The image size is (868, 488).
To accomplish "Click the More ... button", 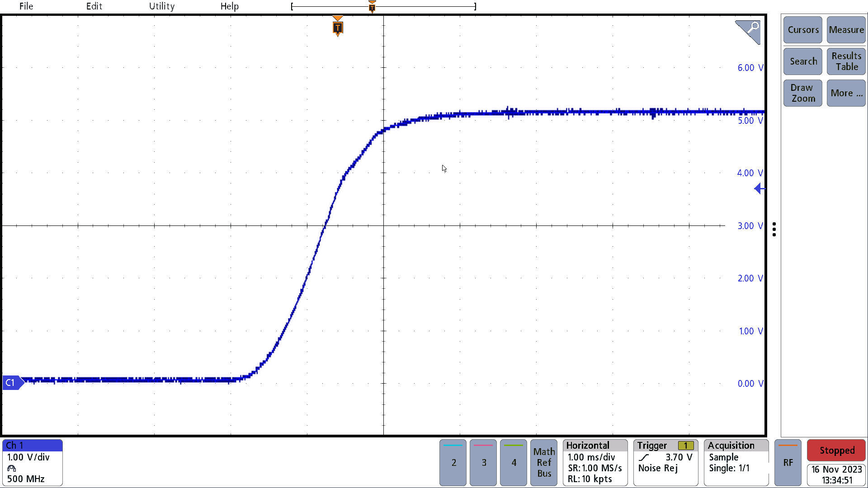I will click(846, 93).
